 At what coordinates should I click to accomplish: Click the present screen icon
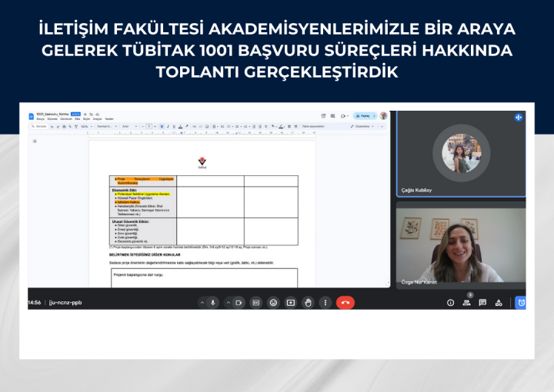[291, 303]
